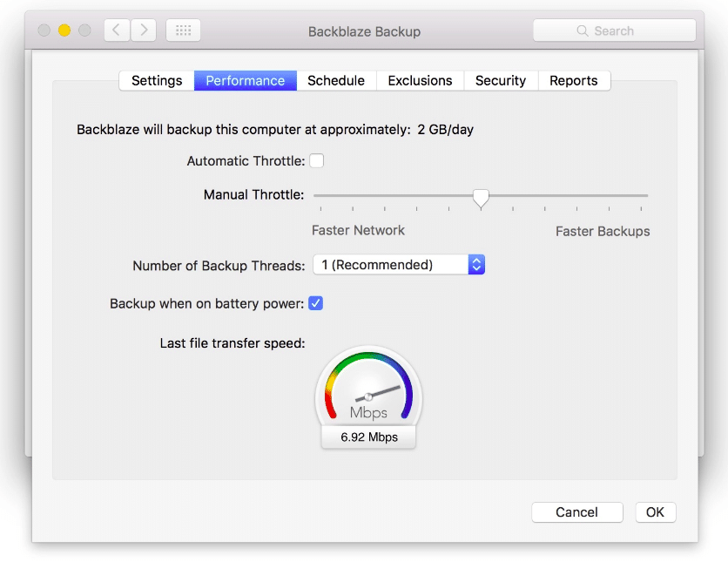Go to the Exclusions tab
This screenshot has height=562, width=728.
pos(421,81)
